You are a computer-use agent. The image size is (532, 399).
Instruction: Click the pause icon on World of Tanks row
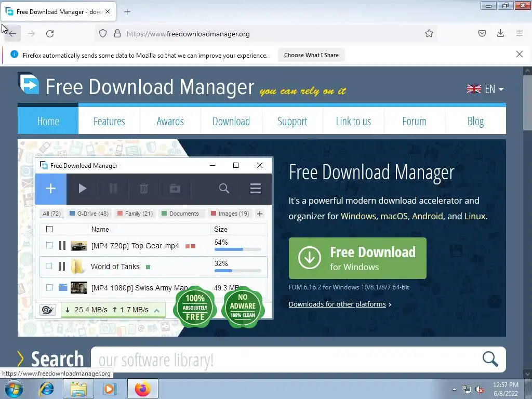click(x=61, y=267)
